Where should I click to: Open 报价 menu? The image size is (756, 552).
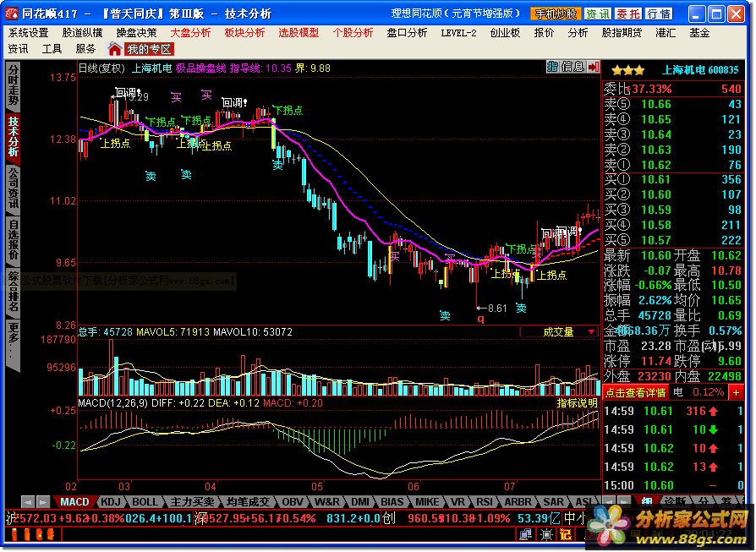pyautogui.click(x=544, y=33)
